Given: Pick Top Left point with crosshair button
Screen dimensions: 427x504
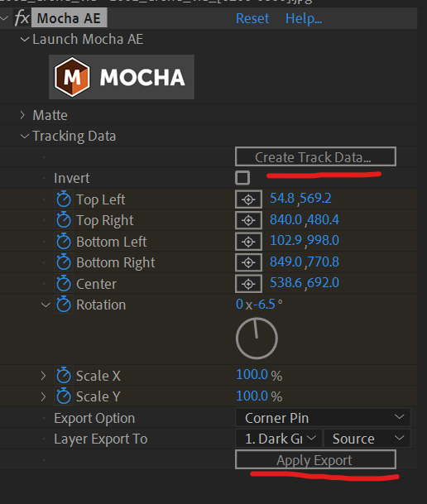Looking at the screenshot, I should pos(248,199).
